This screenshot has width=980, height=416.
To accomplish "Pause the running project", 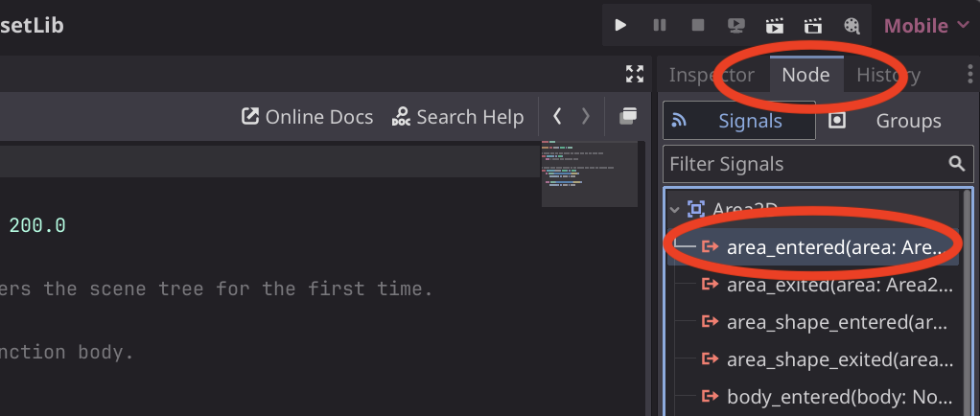I will [x=660, y=26].
